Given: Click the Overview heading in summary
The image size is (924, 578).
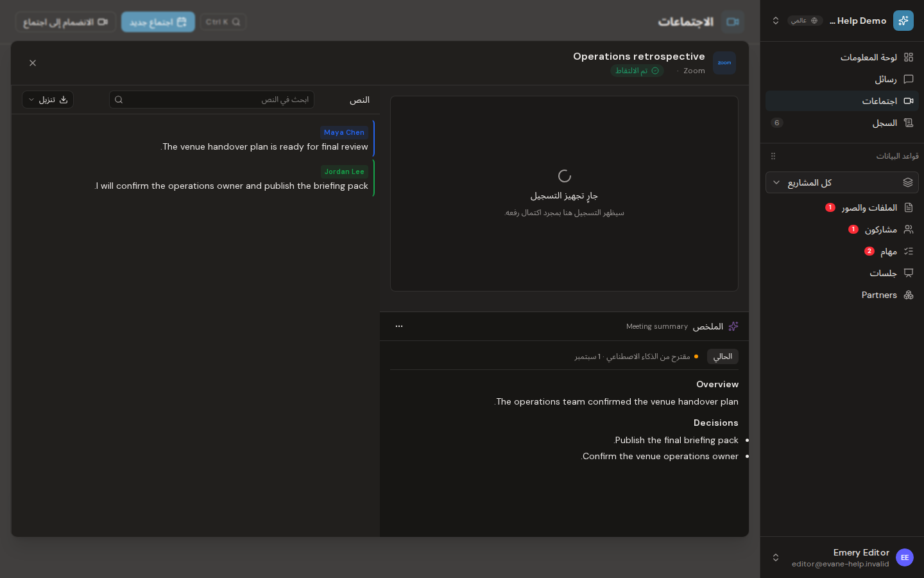Looking at the screenshot, I should [717, 384].
